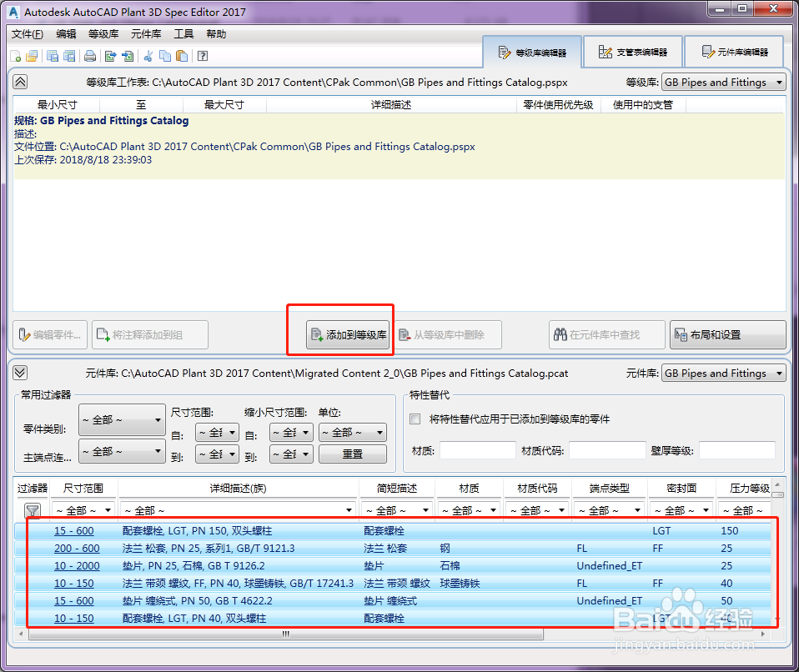Image resolution: width=799 pixels, height=672 pixels.
Task: Click the Help question mark icon
Action: coord(203,56)
